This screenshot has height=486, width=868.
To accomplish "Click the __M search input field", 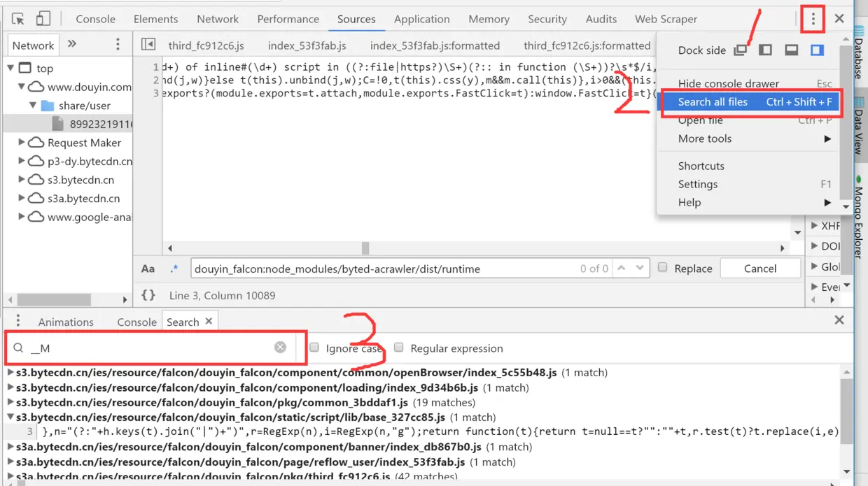I will (x=150, y=348).
